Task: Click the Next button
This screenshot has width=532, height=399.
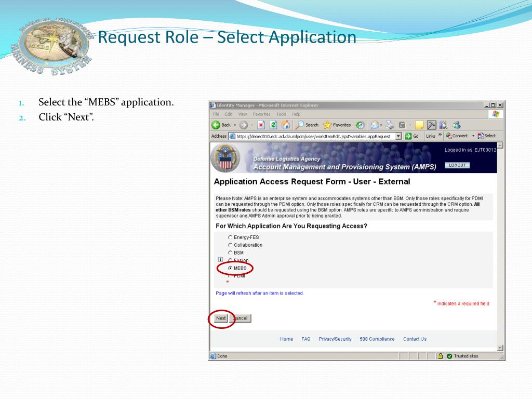Action: 221,318
